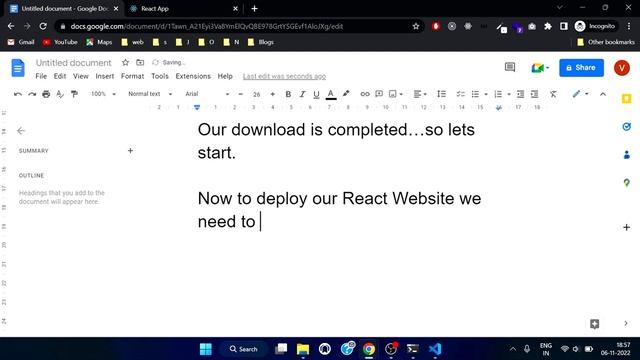Image resolution: width=640 pixels, height=360 pixels.
Task: Open the zoom level 100% dropdown
Action: click(103, 94)
